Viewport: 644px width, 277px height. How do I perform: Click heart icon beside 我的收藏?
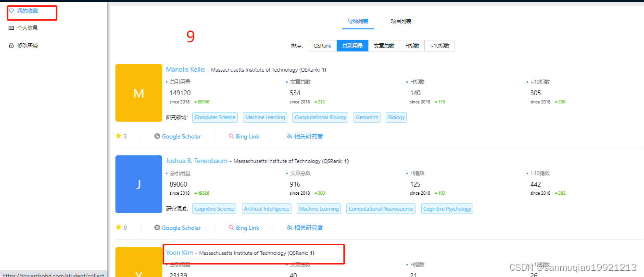click(12, 11)
